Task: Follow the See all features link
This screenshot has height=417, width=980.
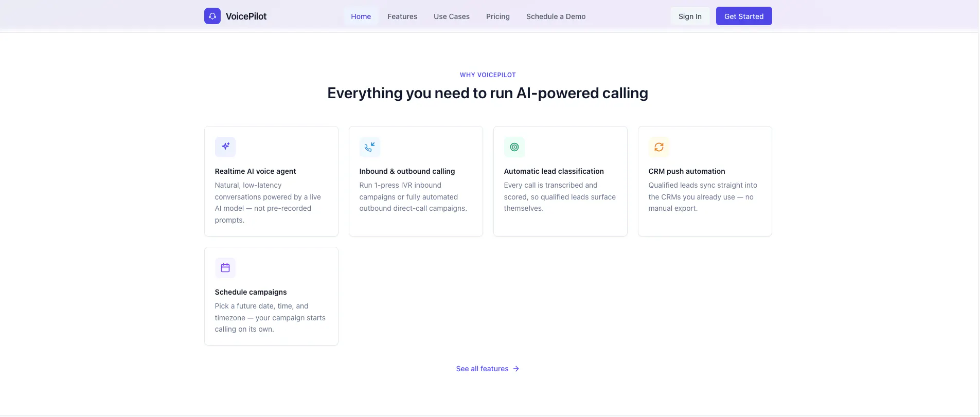Action: (488, 369)
